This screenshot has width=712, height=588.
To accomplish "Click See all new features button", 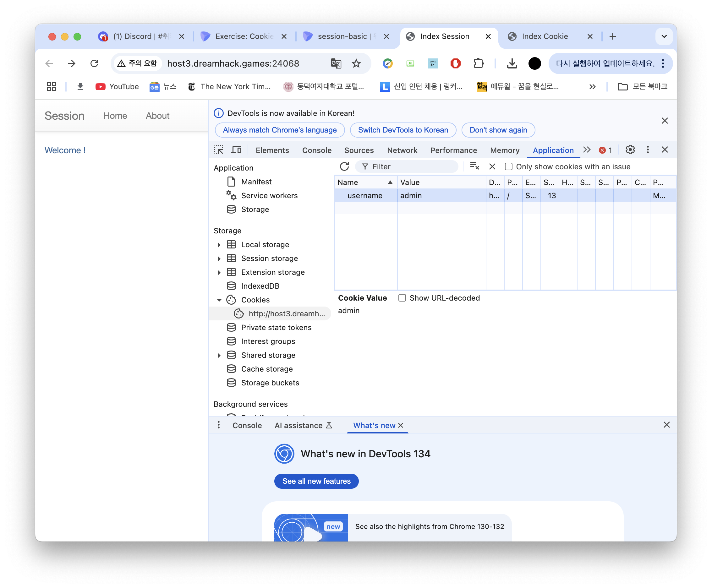I will [x=316, y=481].
